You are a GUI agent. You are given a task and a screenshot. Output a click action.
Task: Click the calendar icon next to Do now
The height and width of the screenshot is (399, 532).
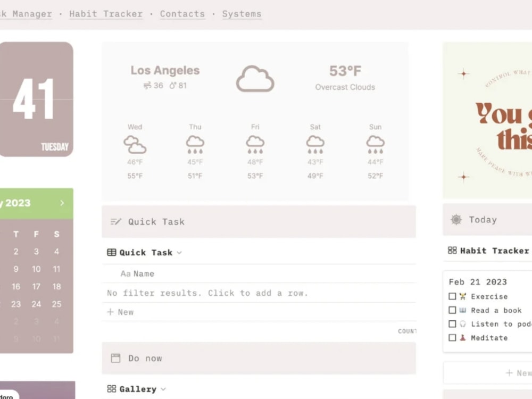click(114, 358)
